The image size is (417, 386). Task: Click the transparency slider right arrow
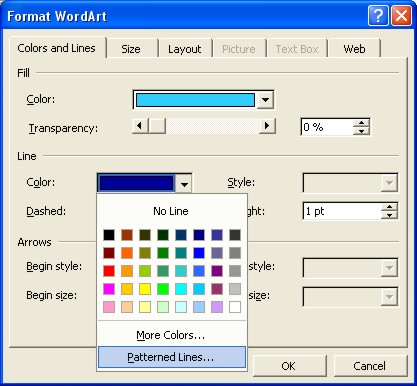coord(267,126)
